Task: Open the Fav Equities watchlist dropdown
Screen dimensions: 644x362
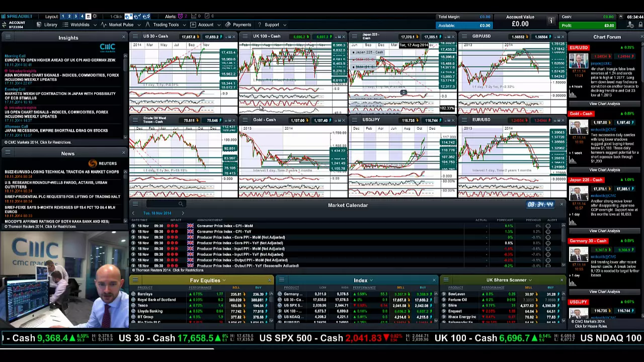Action: click(x=224, y=281)
